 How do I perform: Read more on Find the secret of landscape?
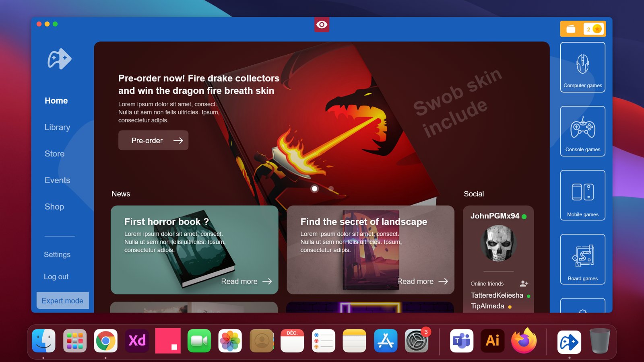[x=423, y=282]
